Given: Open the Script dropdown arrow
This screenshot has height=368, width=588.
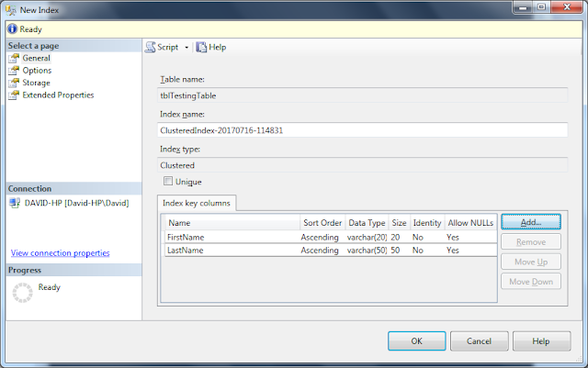Looking at the screenshot, I should point(187,48).
